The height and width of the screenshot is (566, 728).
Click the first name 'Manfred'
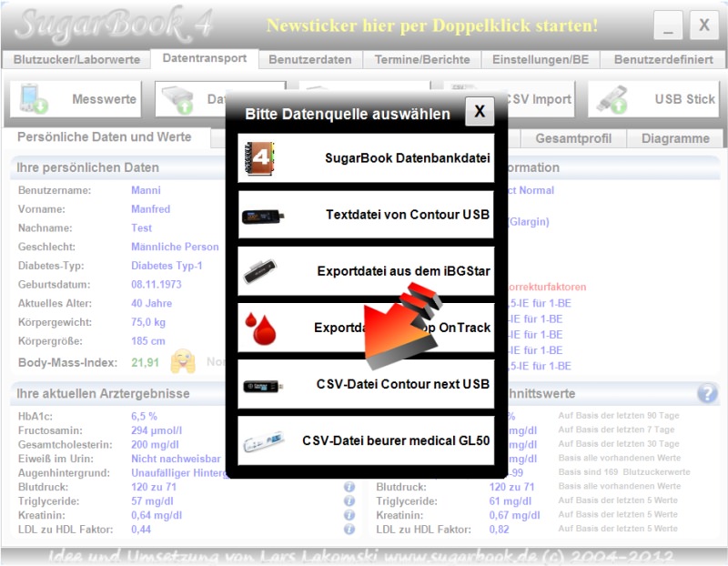tap(151, 209)
